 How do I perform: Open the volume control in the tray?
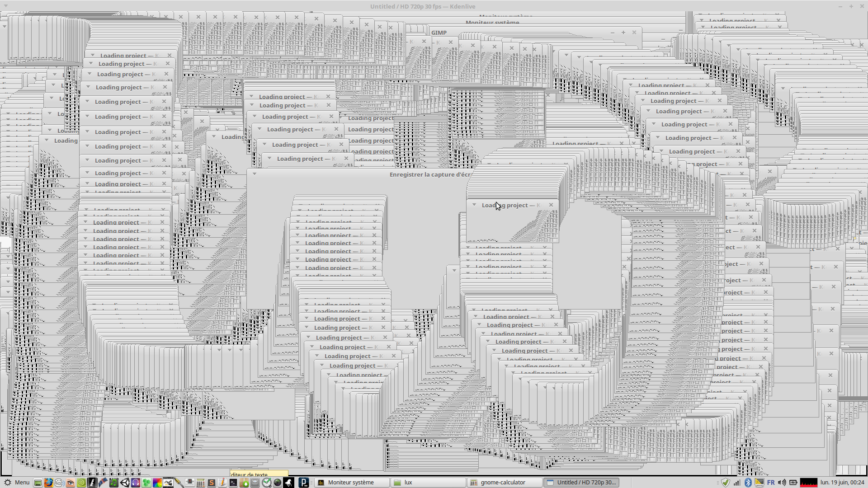pyautogui.click(x=782, y=483)
